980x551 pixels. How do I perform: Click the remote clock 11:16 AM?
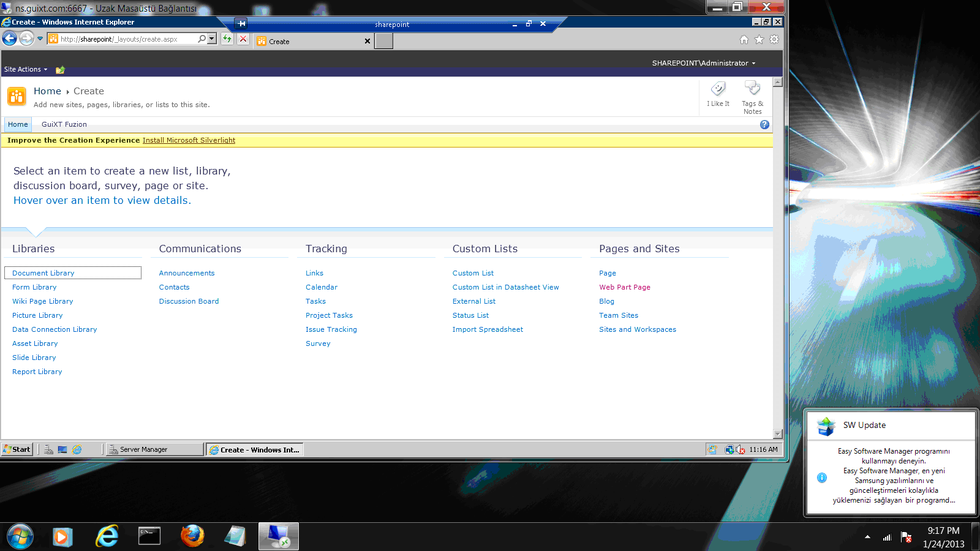(763, 449)
